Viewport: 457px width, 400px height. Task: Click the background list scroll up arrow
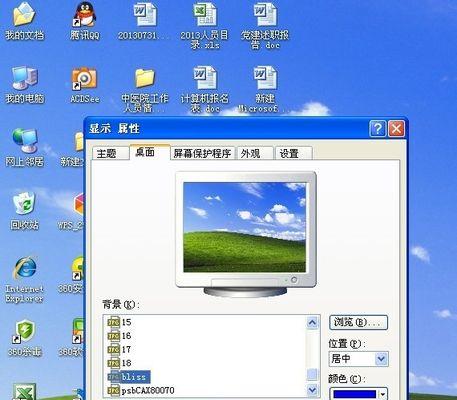click(312, 322)
